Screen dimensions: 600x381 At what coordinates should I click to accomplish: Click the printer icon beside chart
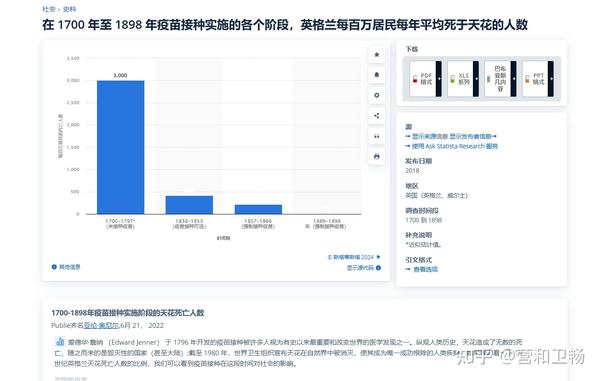click(x=377, y=156)
